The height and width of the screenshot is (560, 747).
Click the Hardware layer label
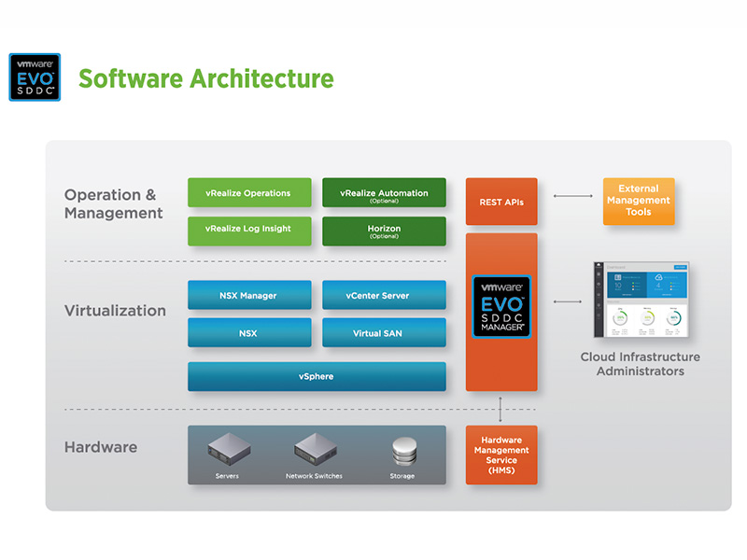point(101,447)
